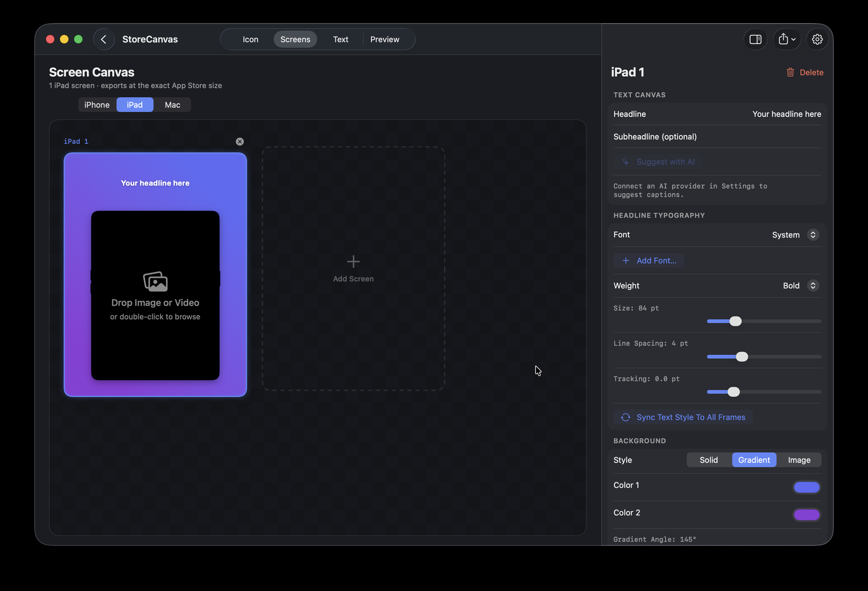Click the trash icon next to Delete
This screenshot has height=591, width=868.
pos(790,72)
